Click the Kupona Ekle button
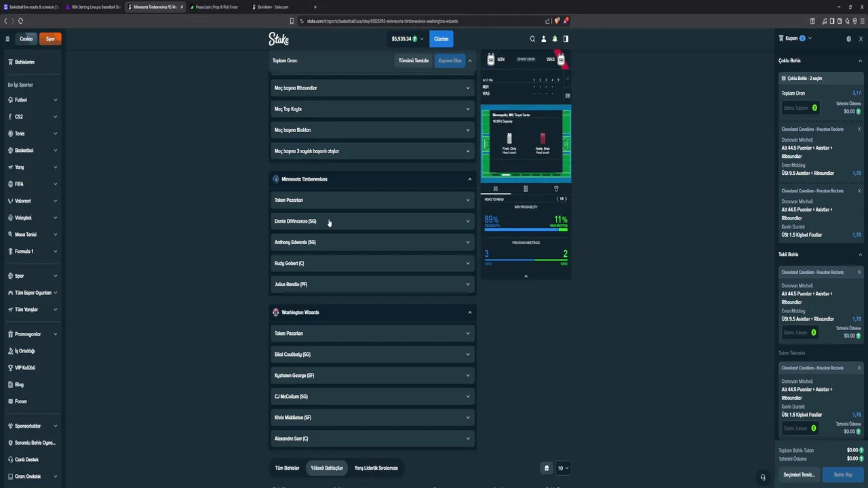This screenshot has width=868, height=488. pyautogui.click(x=450, y=60)
